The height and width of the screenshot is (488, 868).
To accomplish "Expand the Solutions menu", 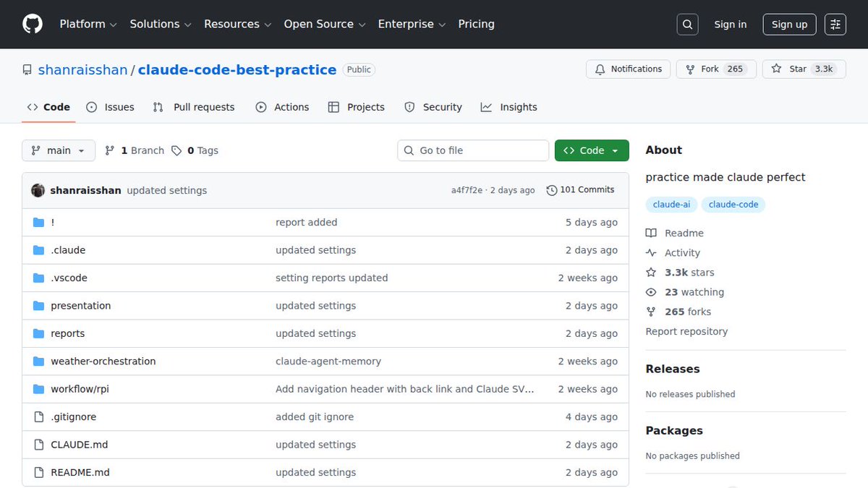I will click(161, 24).
